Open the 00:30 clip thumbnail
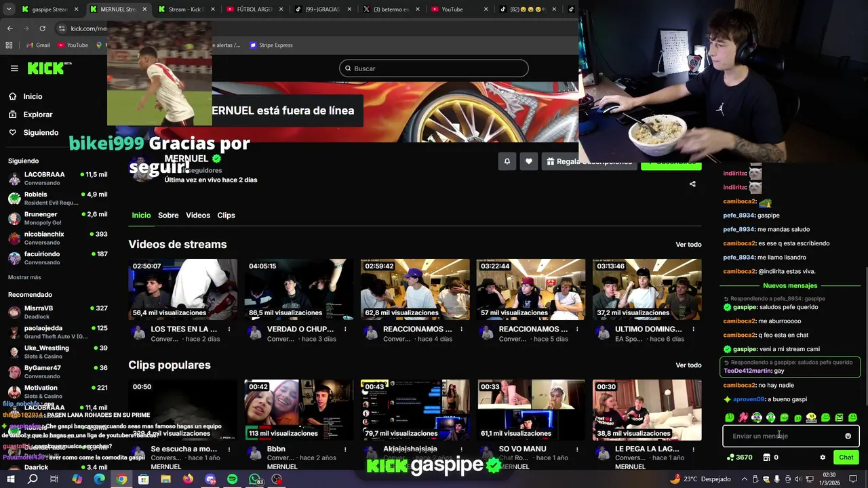 (x=647, y=410)
